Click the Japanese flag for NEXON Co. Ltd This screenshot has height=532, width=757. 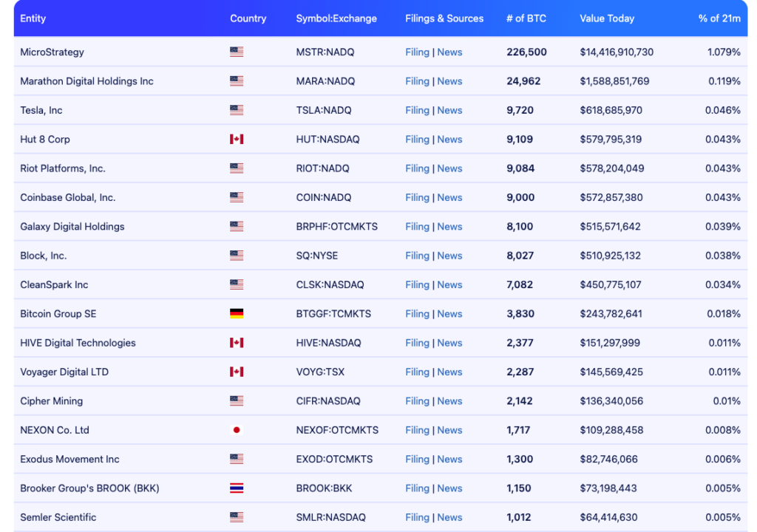point(237,430)
